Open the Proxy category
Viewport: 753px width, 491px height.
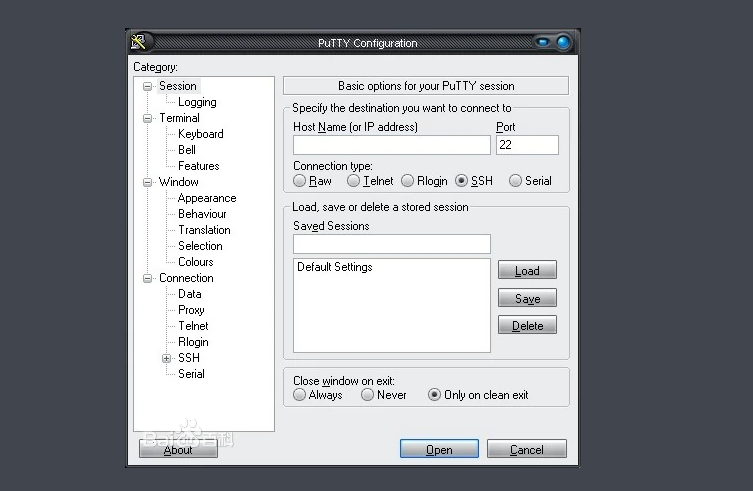[191, 310]
